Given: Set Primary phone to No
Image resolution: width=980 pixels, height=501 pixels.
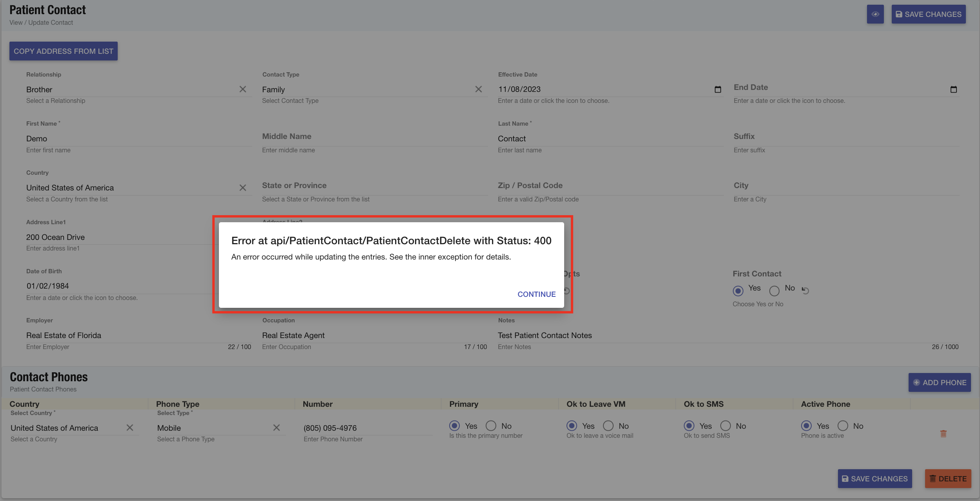Looking at the screenshot, I should 491,426.
